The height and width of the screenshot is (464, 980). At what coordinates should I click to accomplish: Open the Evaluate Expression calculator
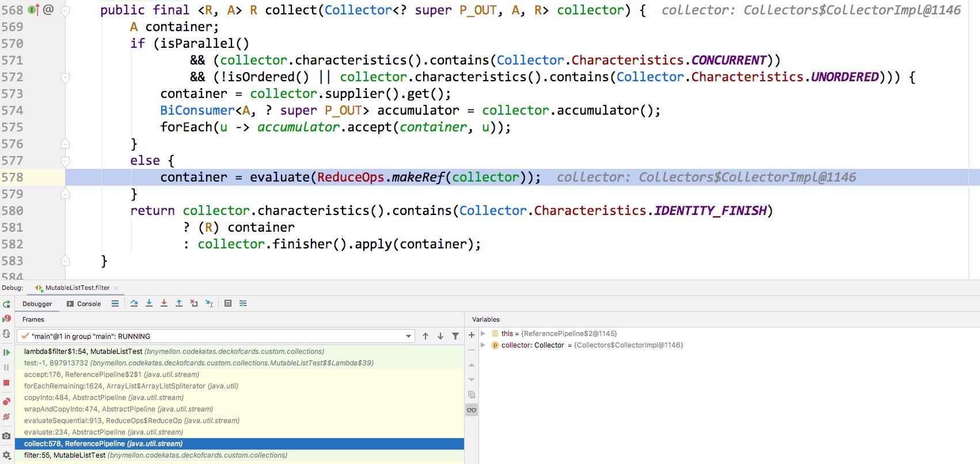tap(228, 303)
